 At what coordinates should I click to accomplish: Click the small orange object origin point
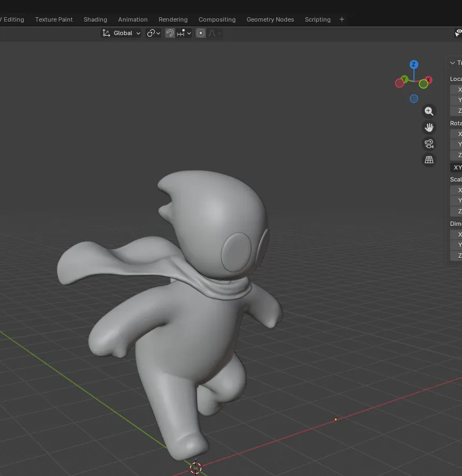coord(336,419)
